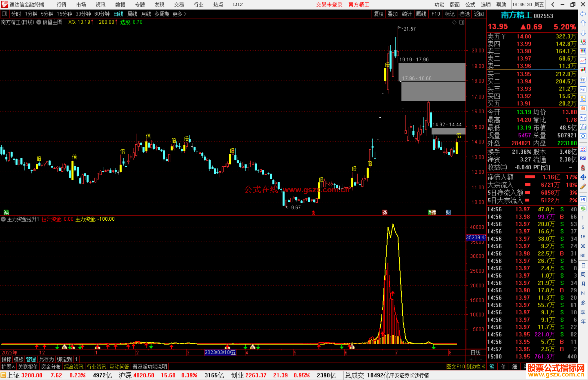Switch chart to 5分钟 period
588x380 pixels.
(47, 14)
